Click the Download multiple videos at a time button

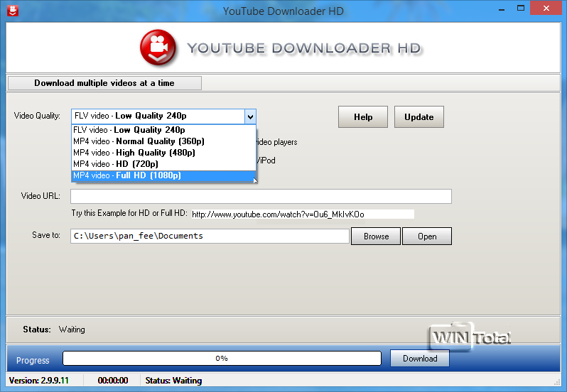click(x=104, y=83)
